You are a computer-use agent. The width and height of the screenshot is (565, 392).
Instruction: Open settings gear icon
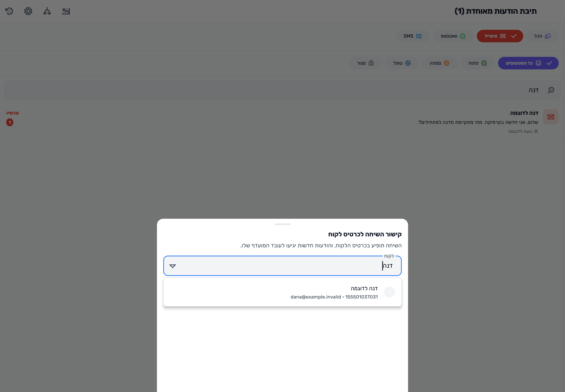(x=28, y=11)
